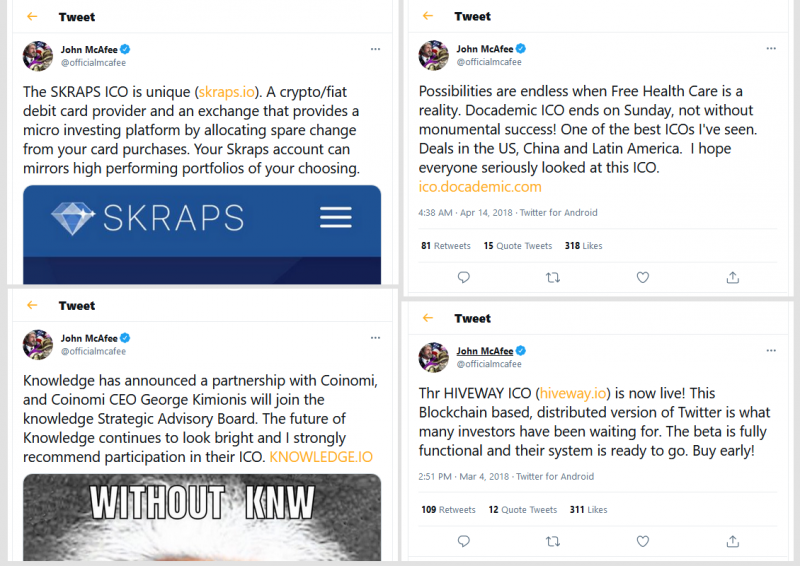
Task: Open the ico.docademic.com link
Action: (480, 187)
